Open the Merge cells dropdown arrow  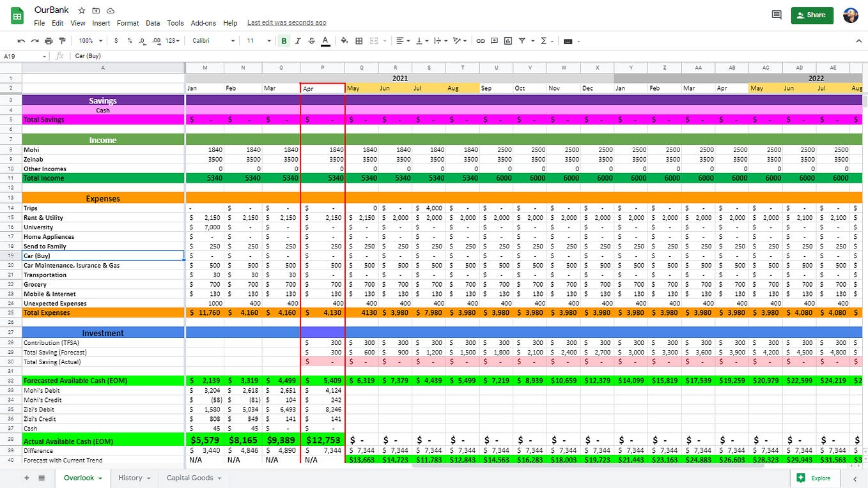click(x=385, y=41)
